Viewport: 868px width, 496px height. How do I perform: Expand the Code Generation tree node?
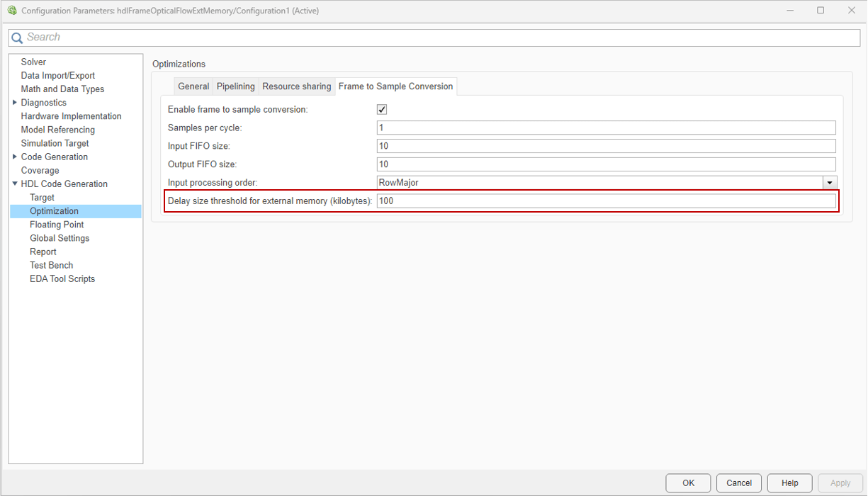15,157
